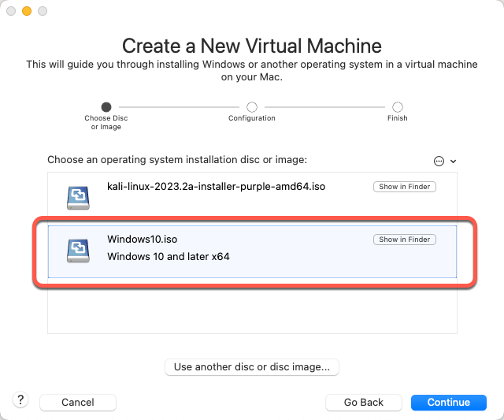Click the 'Windows 10 and later x64' description
The width and height of the screenshot is (504, 420).
(168, 257)
